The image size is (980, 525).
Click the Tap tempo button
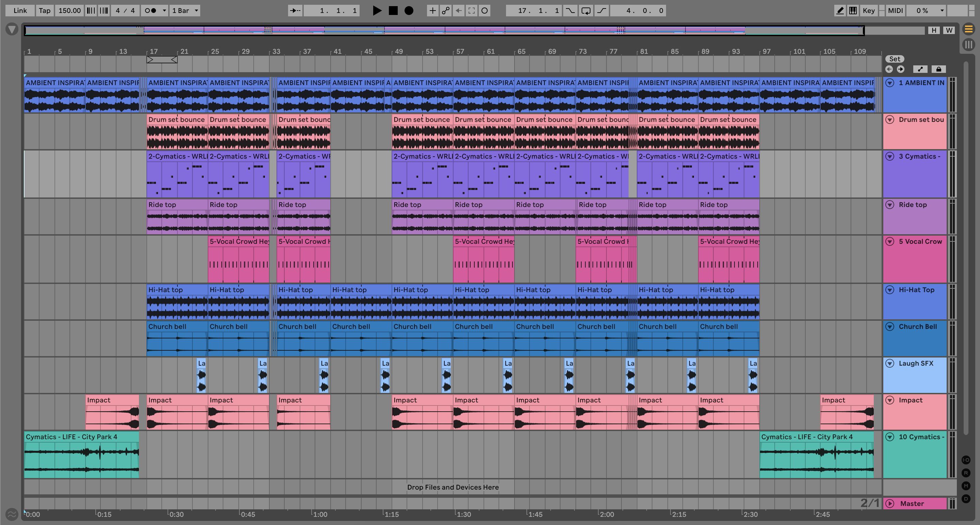(x=45, y=11)
